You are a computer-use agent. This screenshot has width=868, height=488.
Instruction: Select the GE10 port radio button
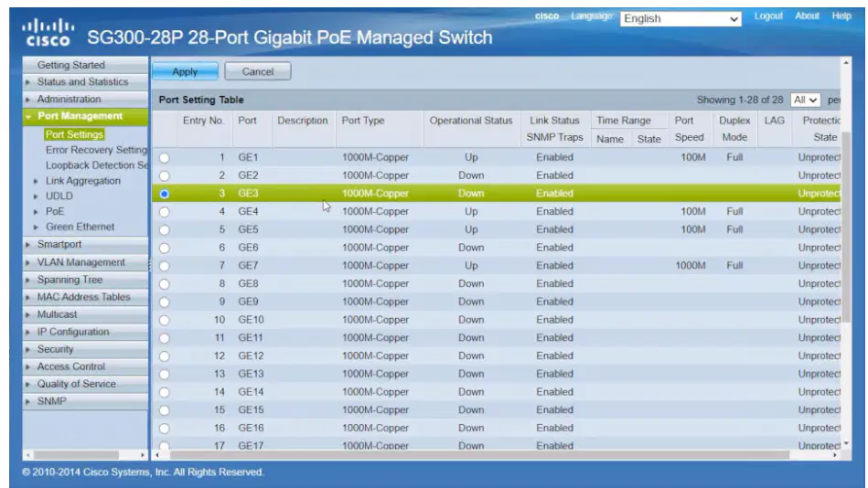165,321
